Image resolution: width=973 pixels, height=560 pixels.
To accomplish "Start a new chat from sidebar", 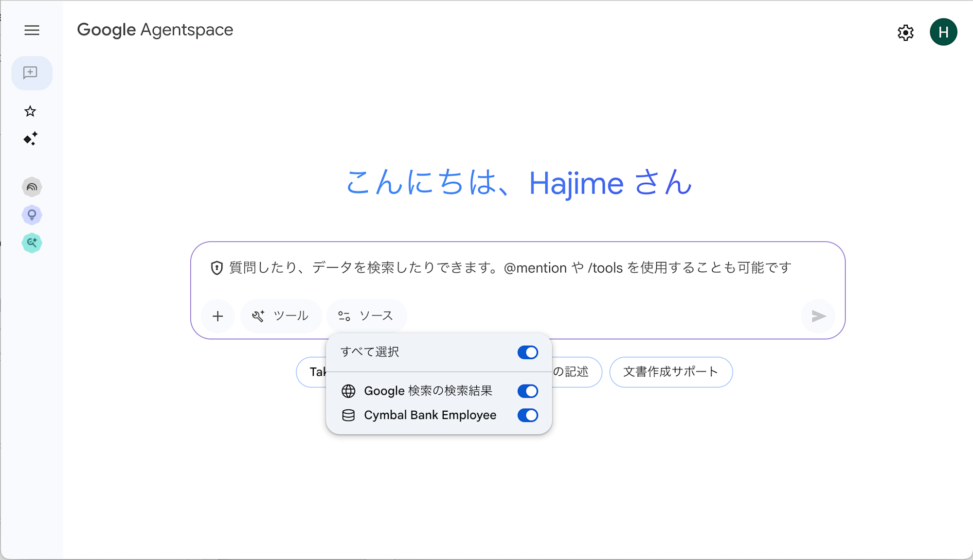I will point(32,73).
